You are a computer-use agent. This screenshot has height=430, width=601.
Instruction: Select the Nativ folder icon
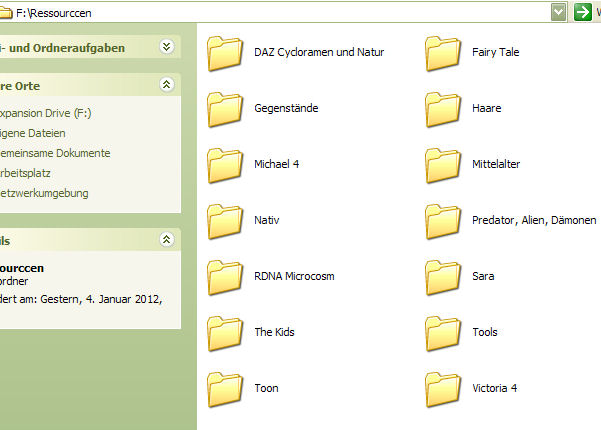pos(225,221)
